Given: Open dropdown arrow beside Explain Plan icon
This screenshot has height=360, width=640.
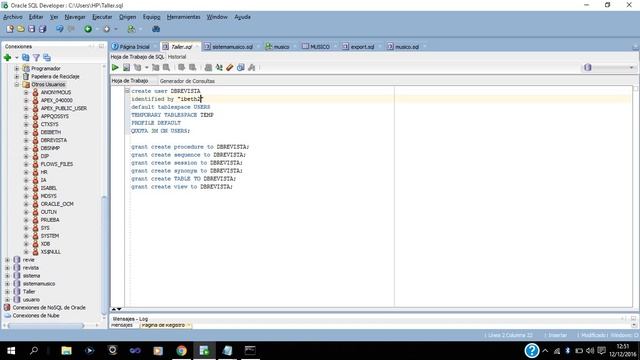Looking at the screenshot, I should pos(147,68).
